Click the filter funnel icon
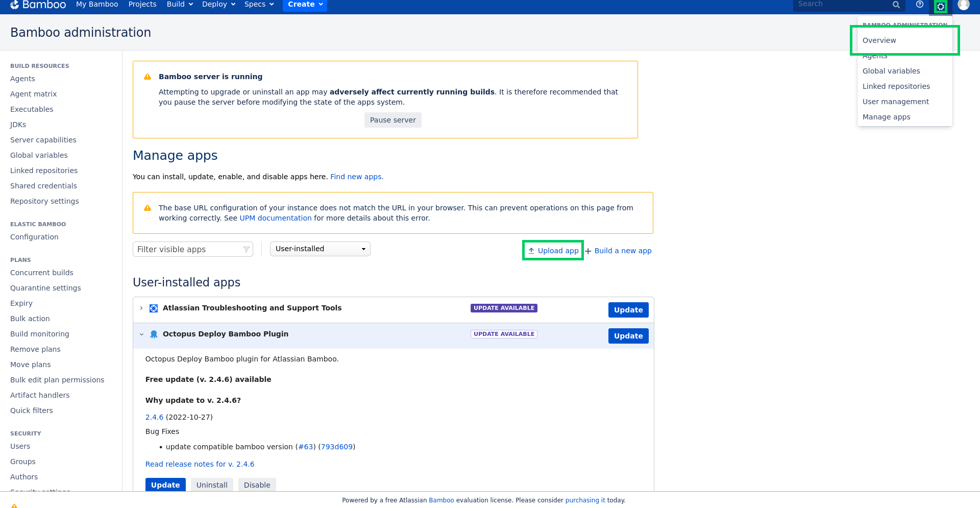The image size is (980, 508). (x=247, y=250)
